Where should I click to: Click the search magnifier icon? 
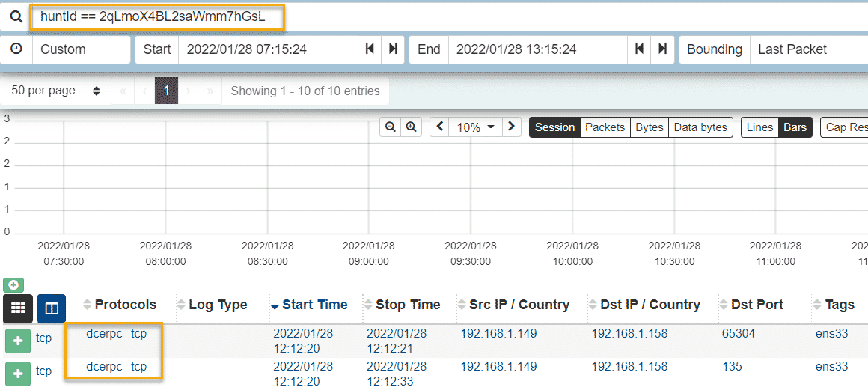coord(16,16)
